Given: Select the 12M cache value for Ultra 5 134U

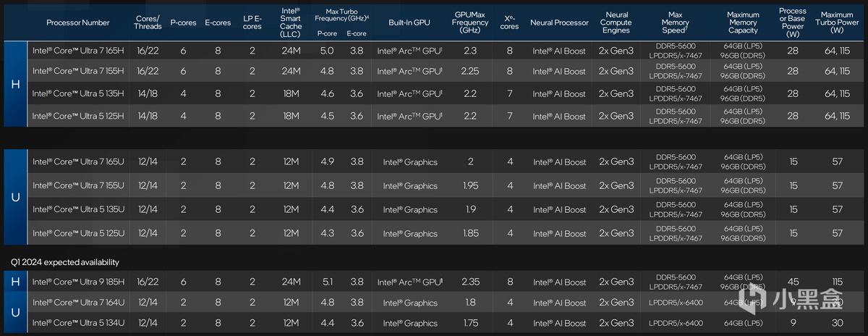Looking at the screenshot, I should [292, 324].
